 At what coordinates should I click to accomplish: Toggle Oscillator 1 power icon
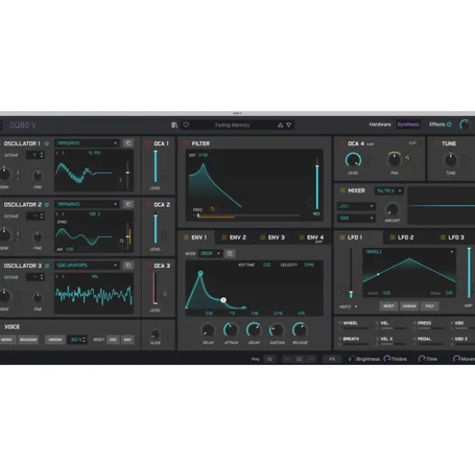(x=47, y=143)
